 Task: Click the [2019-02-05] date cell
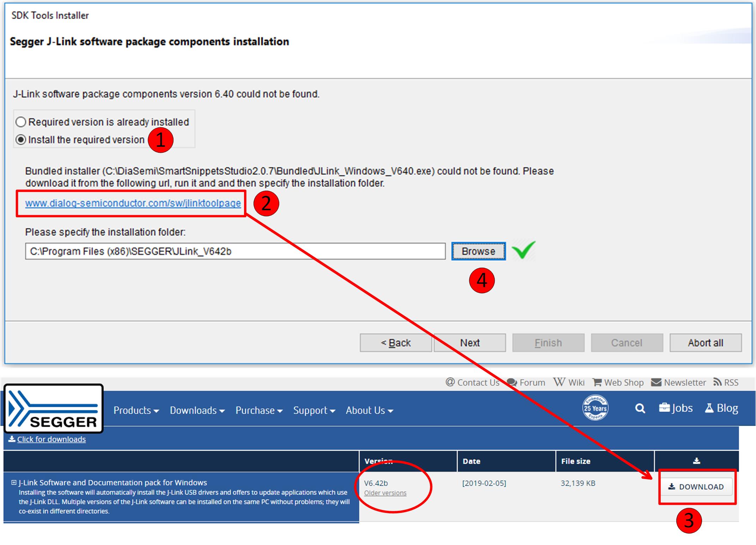[484, 483]
